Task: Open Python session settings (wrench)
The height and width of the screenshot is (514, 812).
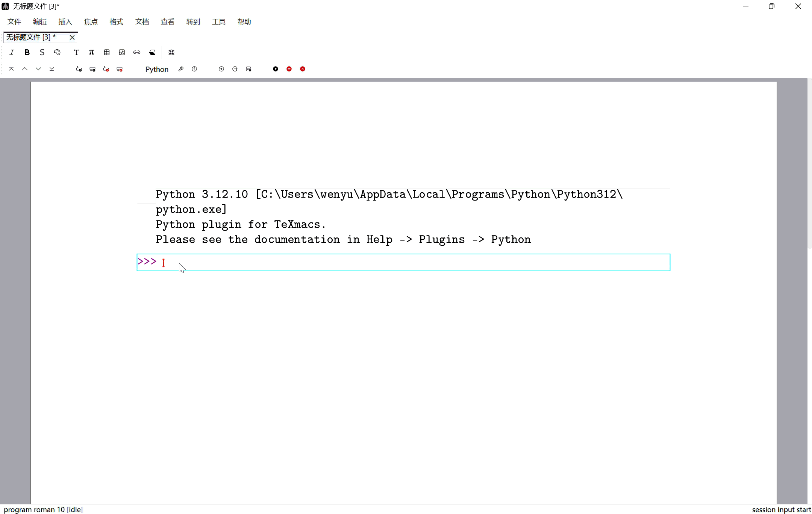Action: tap(181, 69)
